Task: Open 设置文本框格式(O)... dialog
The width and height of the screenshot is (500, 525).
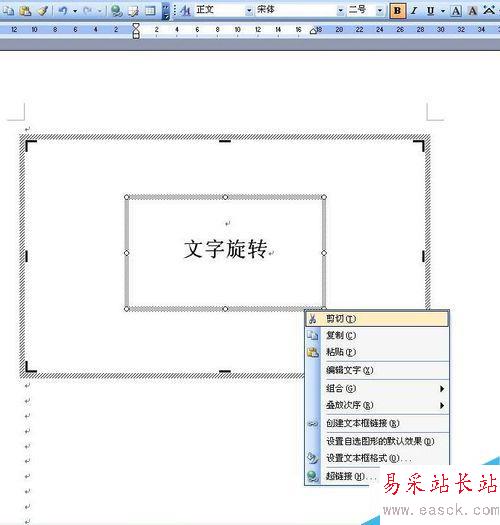Action: tap(377, 458)
